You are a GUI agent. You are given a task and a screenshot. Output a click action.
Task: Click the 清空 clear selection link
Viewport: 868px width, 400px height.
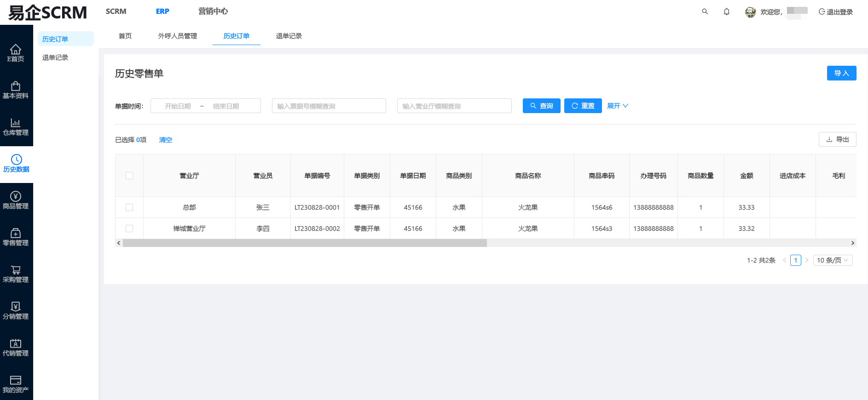pos(166,140)
